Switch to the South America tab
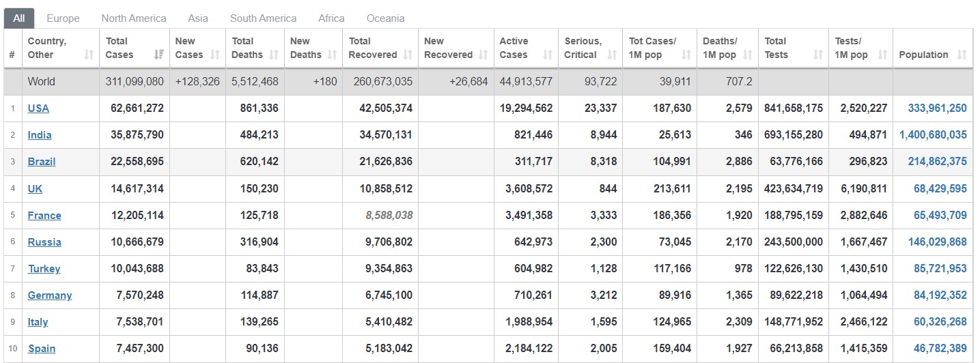 (x=263, y=18)
